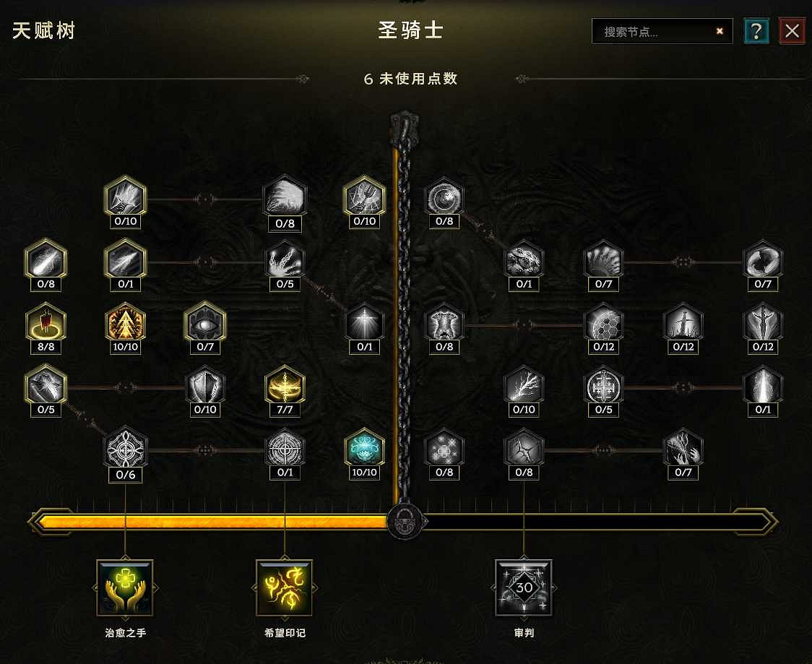Click the padlock on the mastery progress bar

[x=405, y=521]
